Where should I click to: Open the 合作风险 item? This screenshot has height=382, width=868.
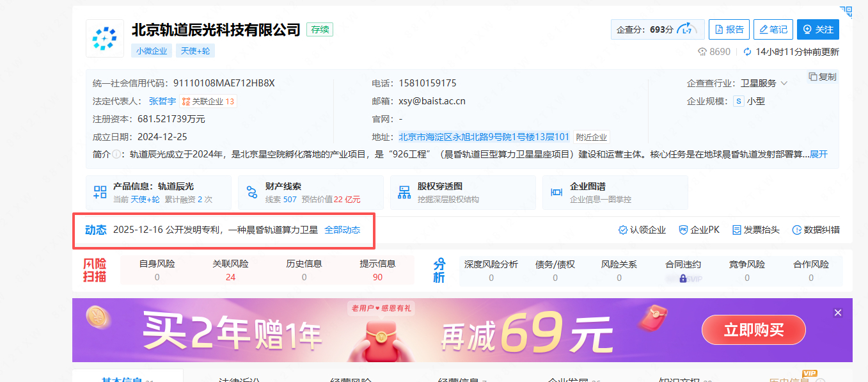tap(811, 270)
